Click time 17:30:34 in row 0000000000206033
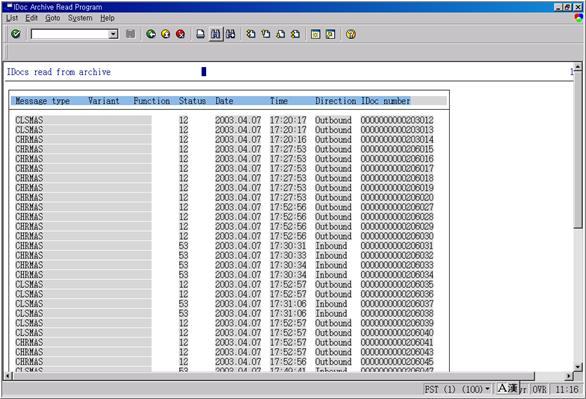Screen dimensions: 586x399 288,265
